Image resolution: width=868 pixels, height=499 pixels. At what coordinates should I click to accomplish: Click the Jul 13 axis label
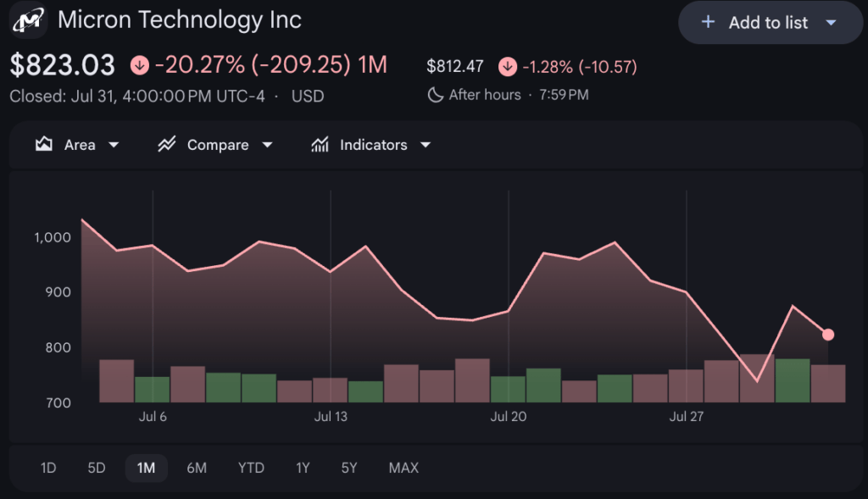point(331,417)
